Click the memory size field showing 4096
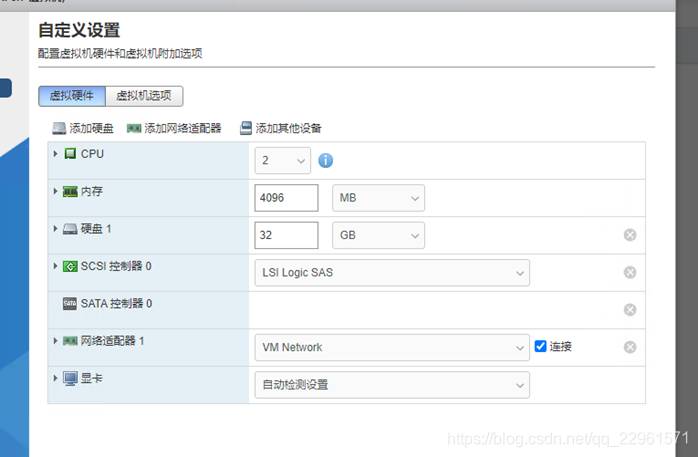 pos(286,198)
